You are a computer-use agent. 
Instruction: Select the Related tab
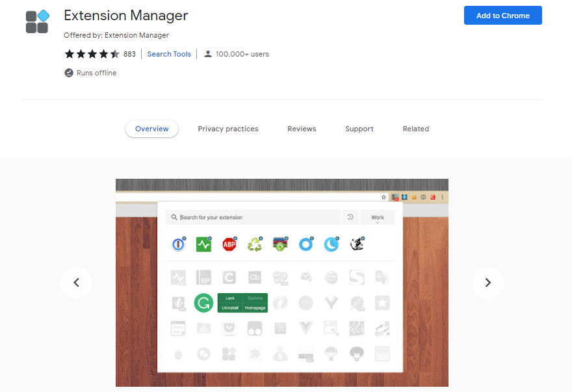[415, 129]
